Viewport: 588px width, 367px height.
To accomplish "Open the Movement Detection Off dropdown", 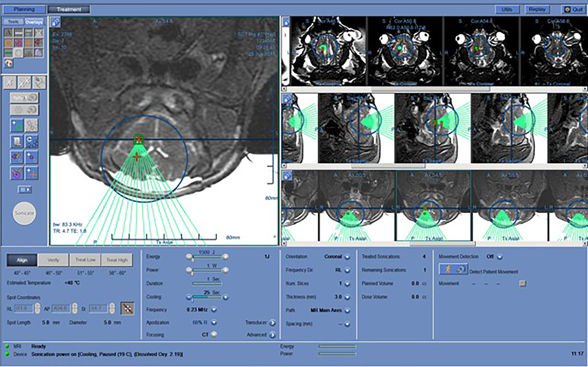I will [500, 257].
